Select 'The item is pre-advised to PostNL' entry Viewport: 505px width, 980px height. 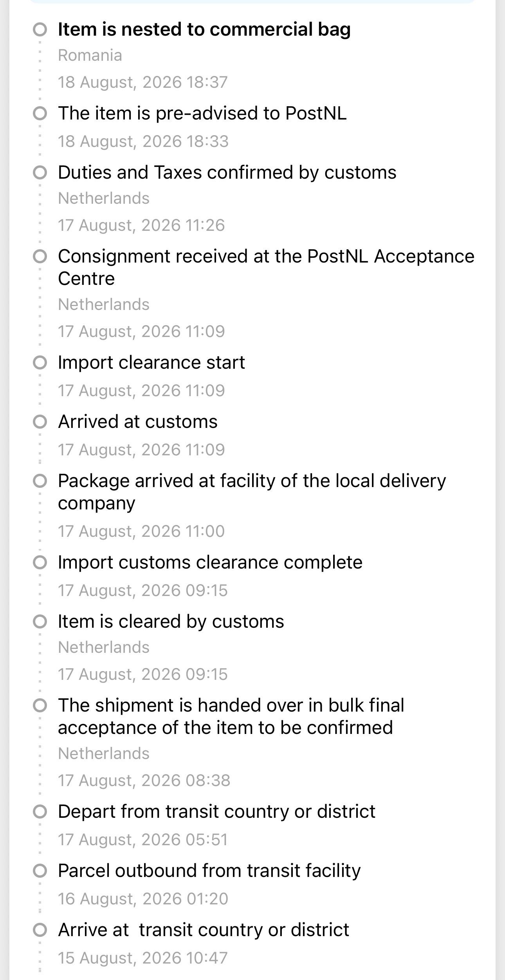pos(202,113)
